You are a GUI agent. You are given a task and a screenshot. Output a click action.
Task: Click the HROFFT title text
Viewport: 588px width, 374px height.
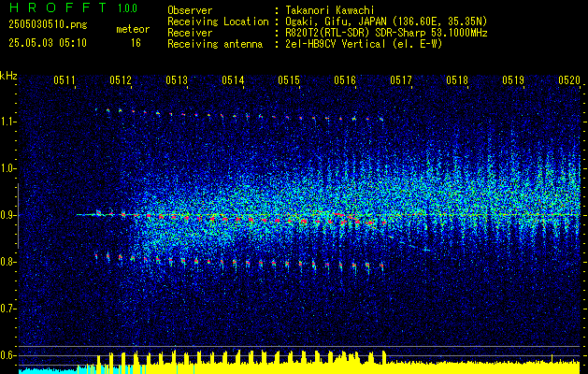pos(58,7)
